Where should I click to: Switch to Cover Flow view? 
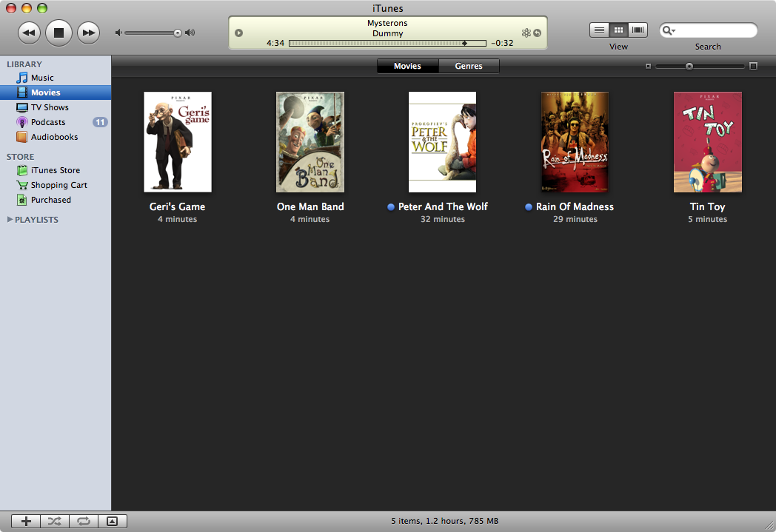[638, 30]
